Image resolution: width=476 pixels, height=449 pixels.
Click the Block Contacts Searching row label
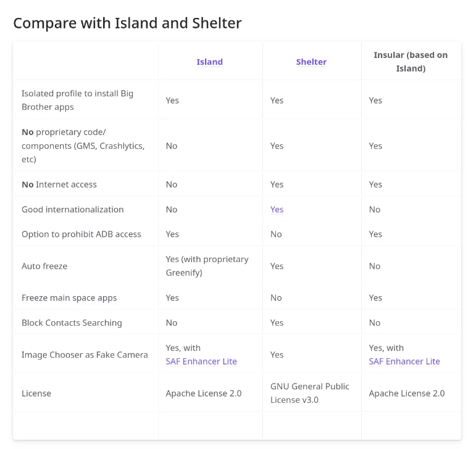click(72, 323)
